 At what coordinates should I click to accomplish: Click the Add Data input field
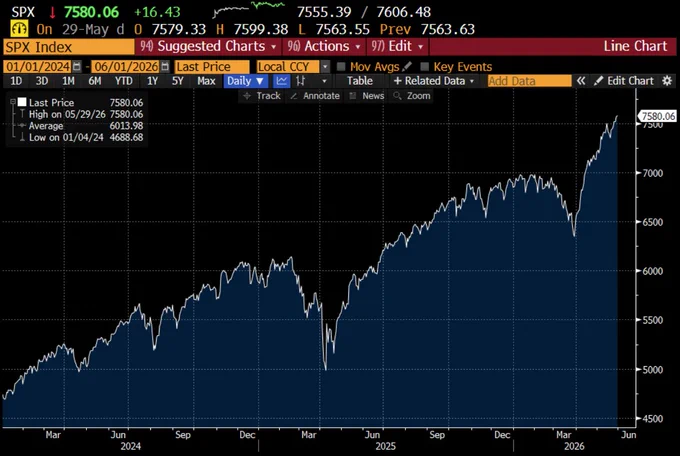(530, 81)
